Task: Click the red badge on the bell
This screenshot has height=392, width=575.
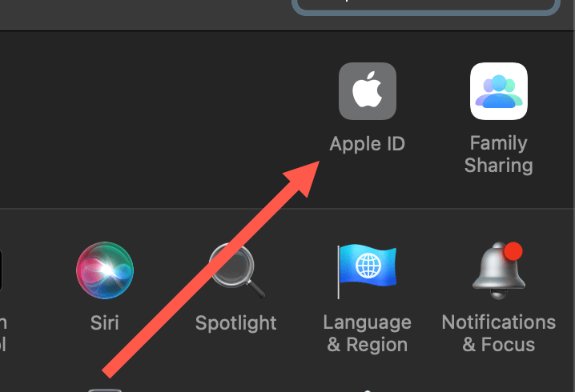Action: [513, 251]
